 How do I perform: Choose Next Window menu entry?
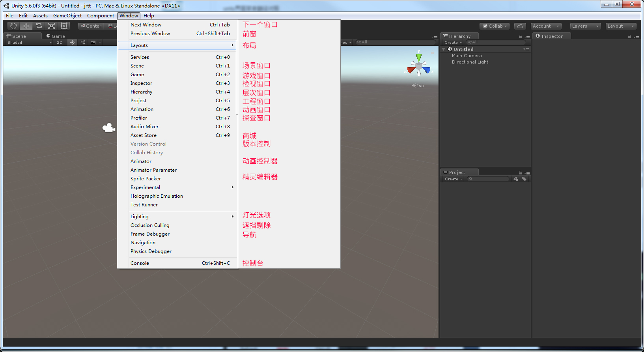pyautogui.click(x=178, y=25)
